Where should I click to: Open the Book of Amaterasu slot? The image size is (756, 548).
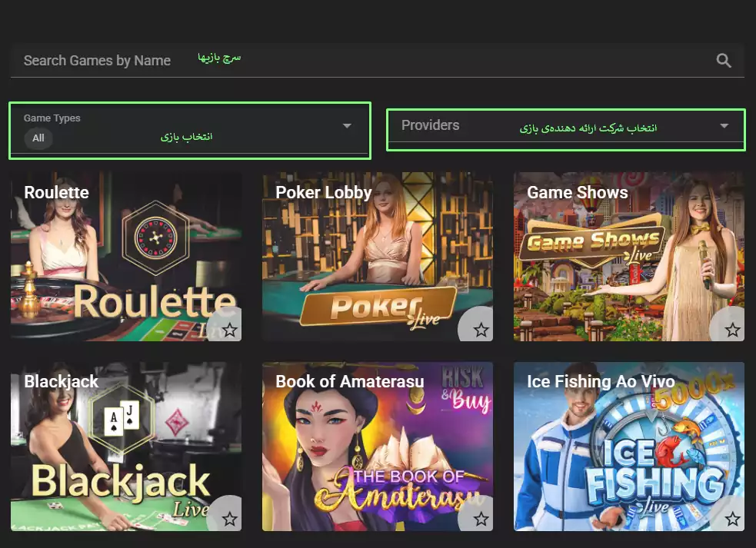coord(378,447)
